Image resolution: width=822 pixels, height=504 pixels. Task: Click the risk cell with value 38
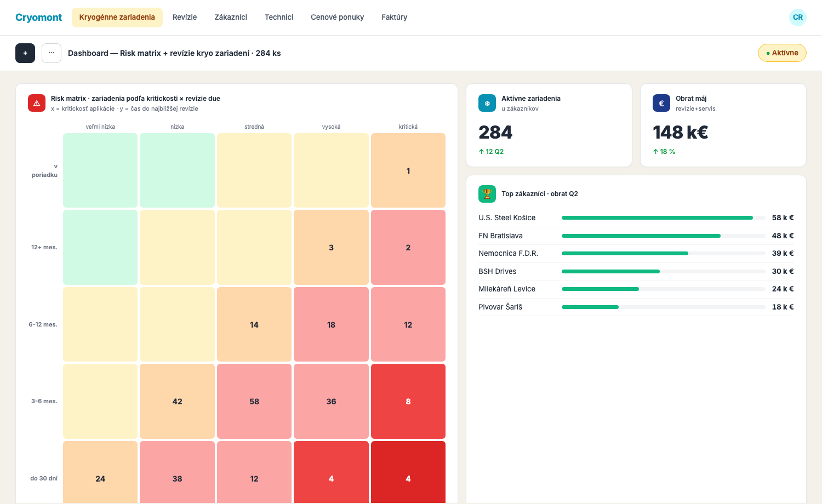point(177,473)
